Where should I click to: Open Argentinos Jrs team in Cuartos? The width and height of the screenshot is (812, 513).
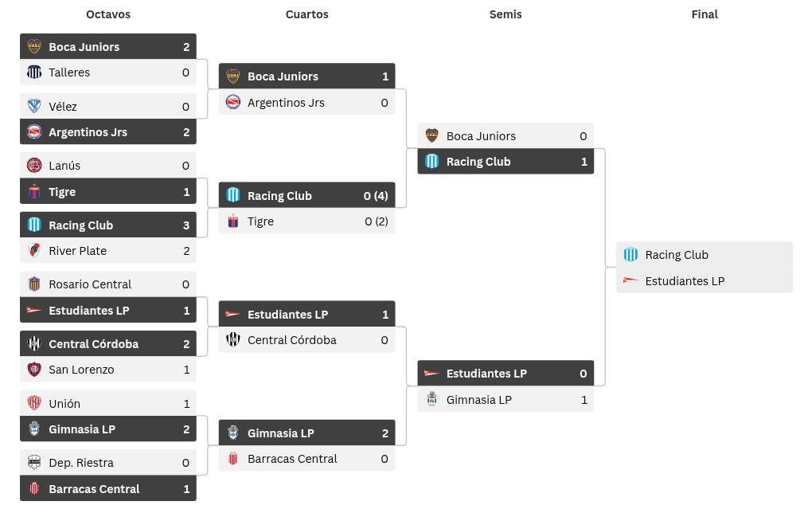click(286, 103)
